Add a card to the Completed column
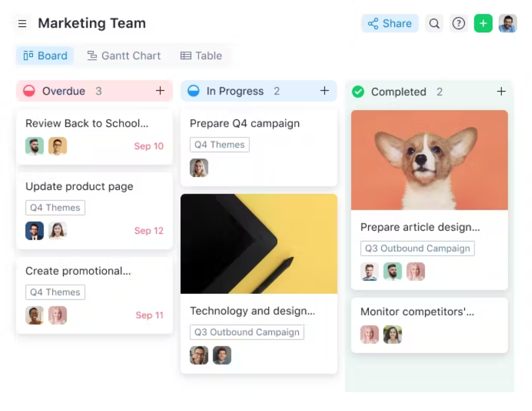This screenshot has width=532, height=411. pos(501,92)
